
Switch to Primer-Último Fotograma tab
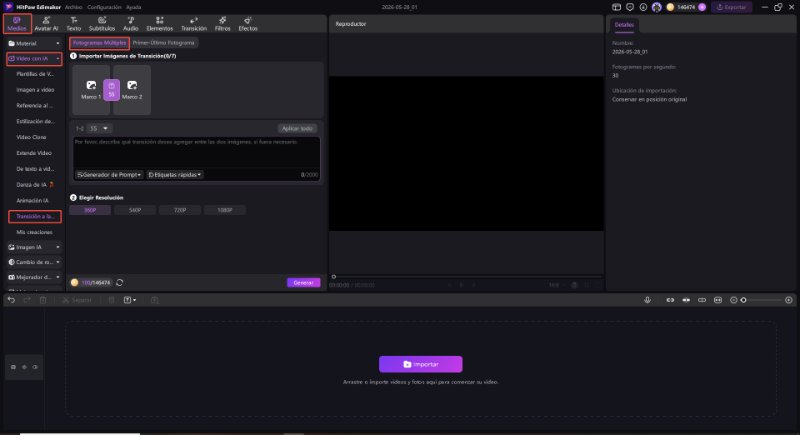tap(163, 43)
